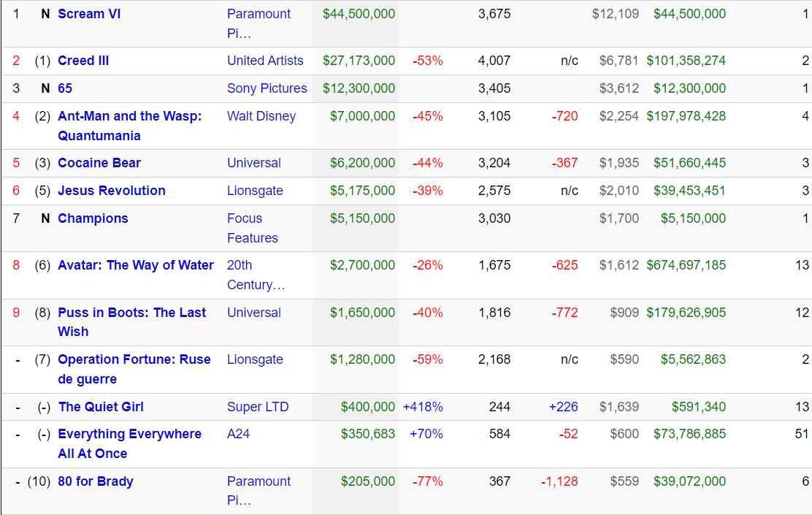Click the $1,650,000 gross cell
The height and width of the screenshot is (515, 812).
point(362,313)
